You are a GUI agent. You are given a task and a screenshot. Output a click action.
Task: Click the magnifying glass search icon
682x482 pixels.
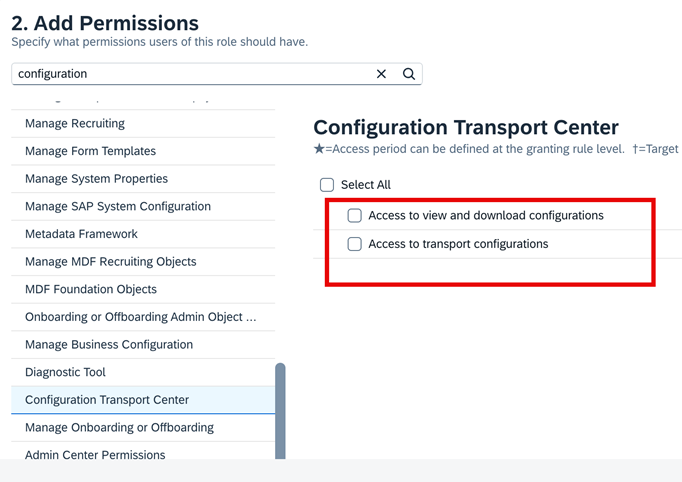[x=408, y=74]
